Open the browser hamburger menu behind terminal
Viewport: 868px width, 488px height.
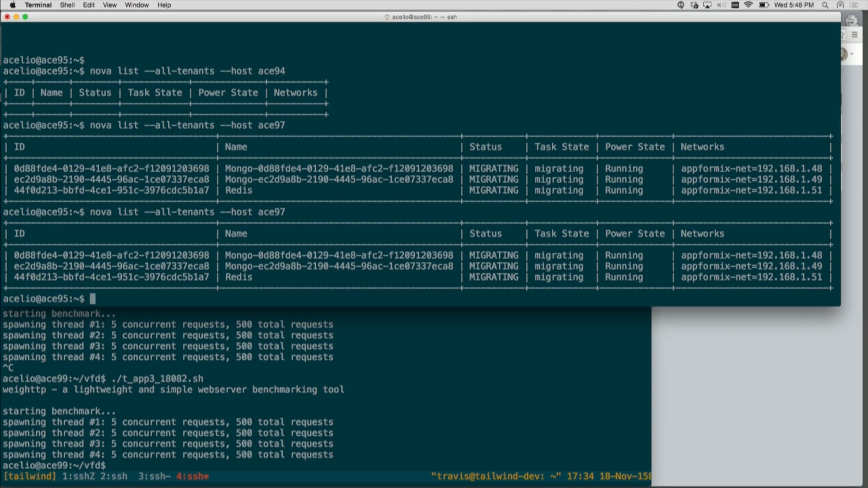pyautogui.click(x=855, y=35)
